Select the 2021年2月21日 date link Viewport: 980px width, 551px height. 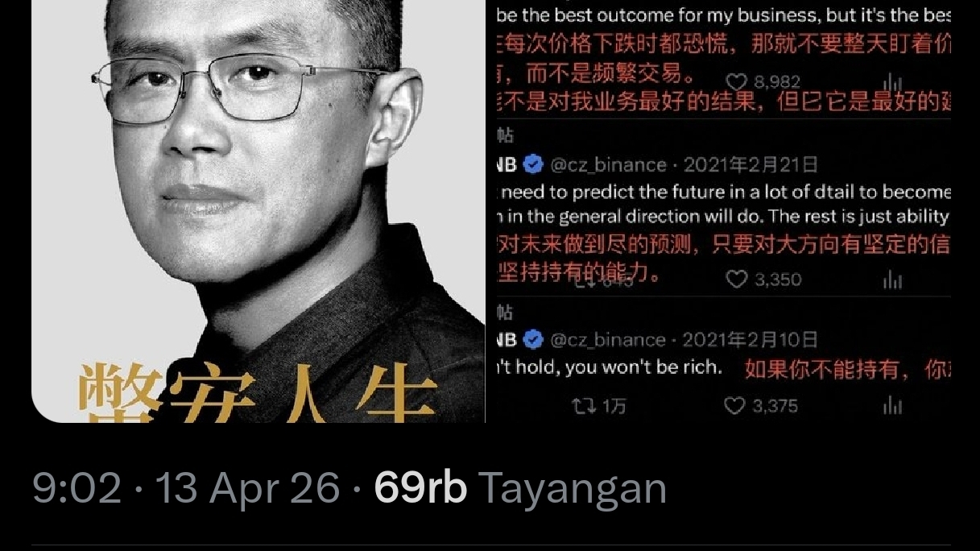pos(751,164)
